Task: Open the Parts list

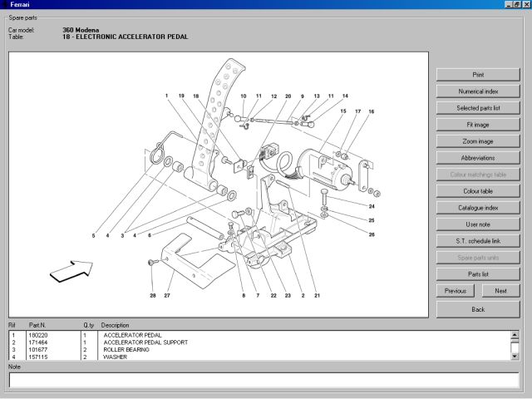Action: [478, 274]
